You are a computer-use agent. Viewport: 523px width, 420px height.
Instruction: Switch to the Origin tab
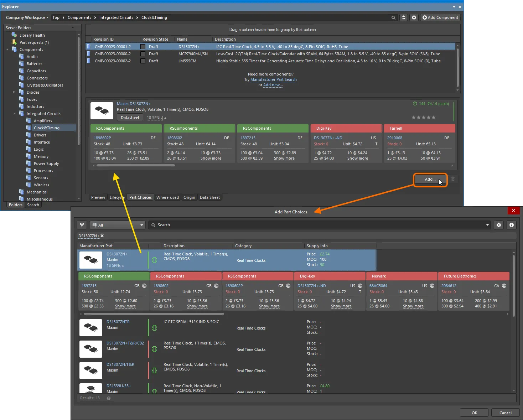click(189, 197)
